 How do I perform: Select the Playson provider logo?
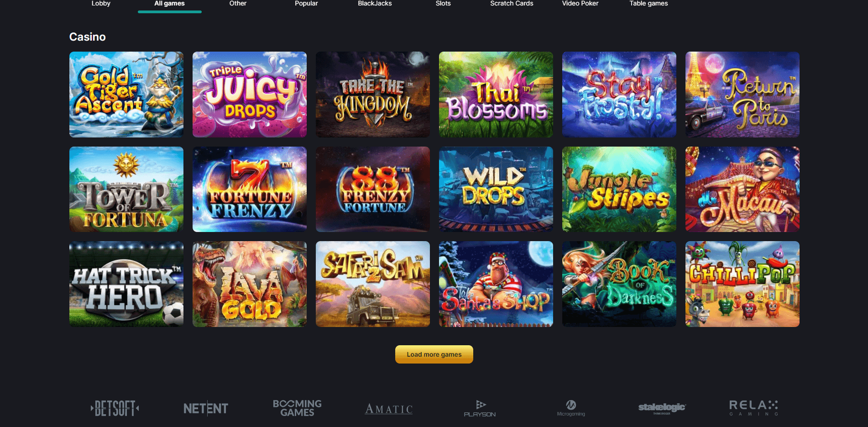480,408
